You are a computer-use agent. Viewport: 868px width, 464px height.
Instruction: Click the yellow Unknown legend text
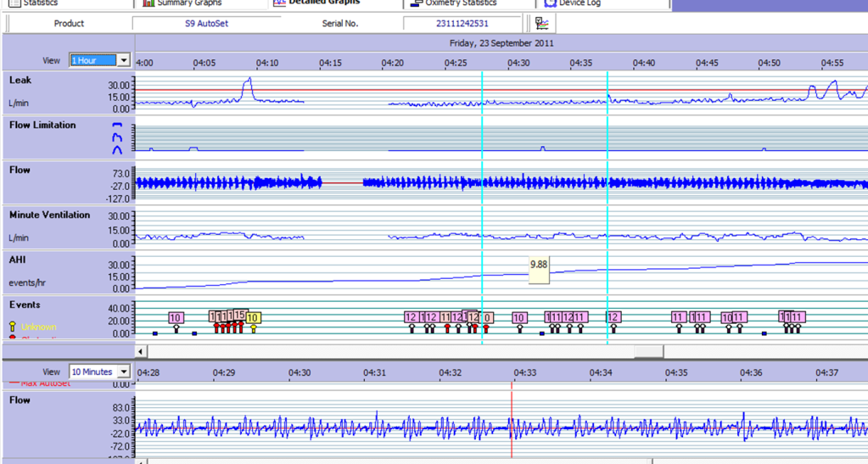tap(39, 327)
